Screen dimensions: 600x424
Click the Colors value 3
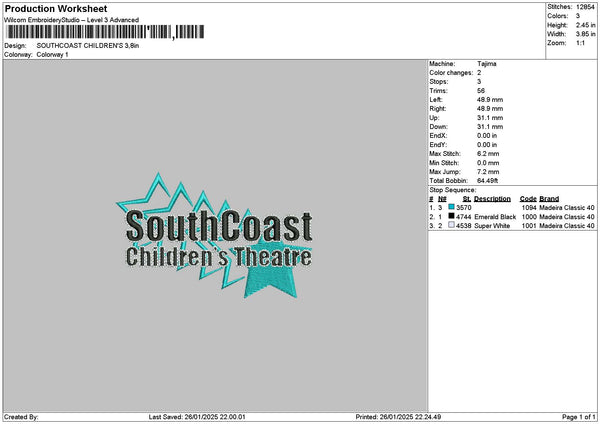click(x=578, y=16)
